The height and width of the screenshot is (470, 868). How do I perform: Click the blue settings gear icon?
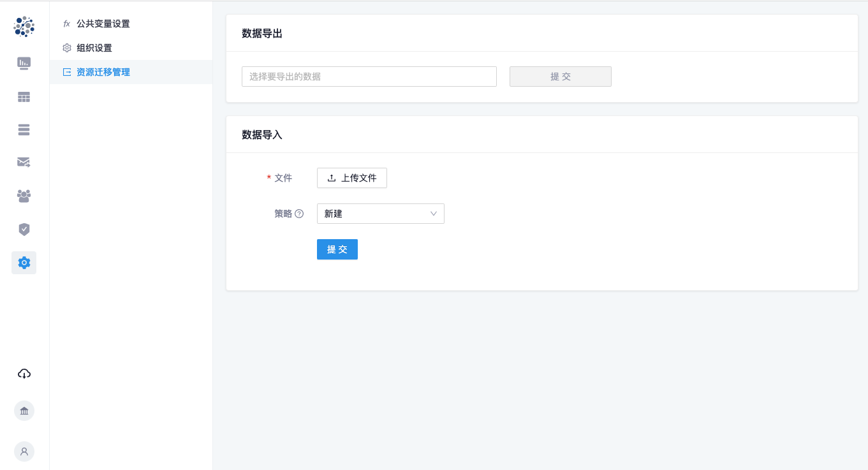[x=24, y=262]
